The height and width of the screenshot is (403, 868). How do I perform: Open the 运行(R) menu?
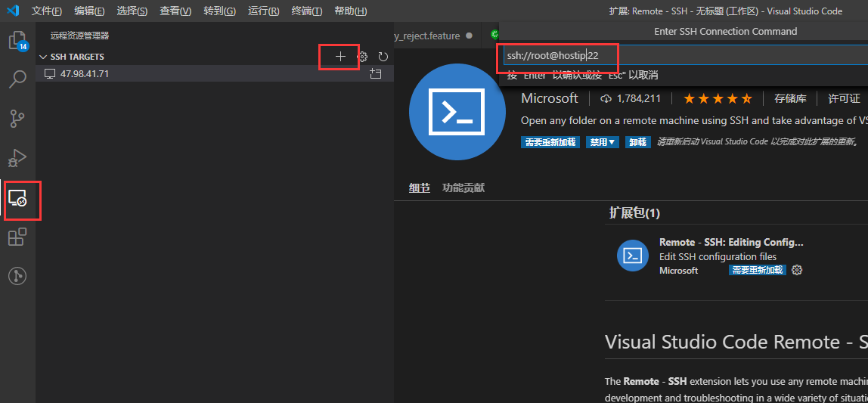[263, 11]
